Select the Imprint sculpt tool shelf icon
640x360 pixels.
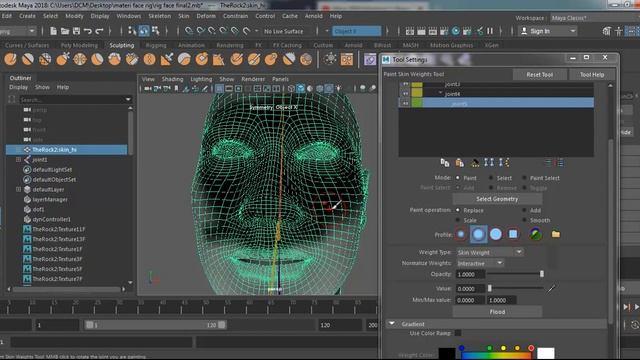pyautogui.click(x=167, y=60)
